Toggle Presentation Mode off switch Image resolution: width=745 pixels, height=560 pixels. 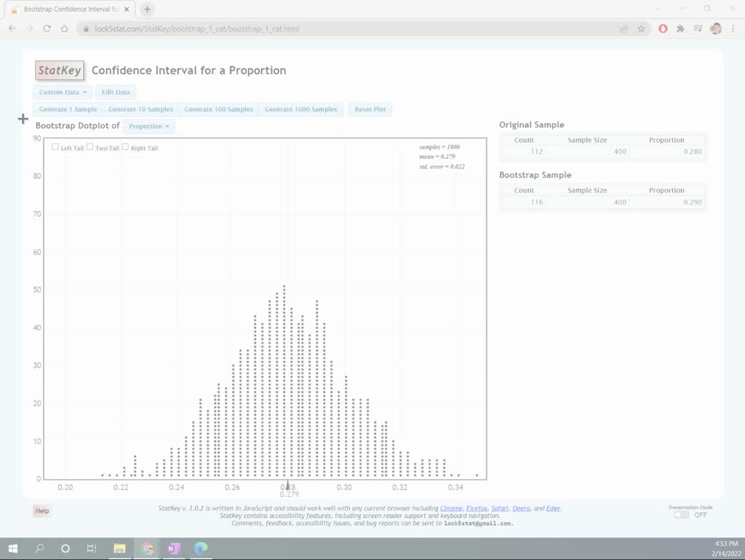click(681, 514)
